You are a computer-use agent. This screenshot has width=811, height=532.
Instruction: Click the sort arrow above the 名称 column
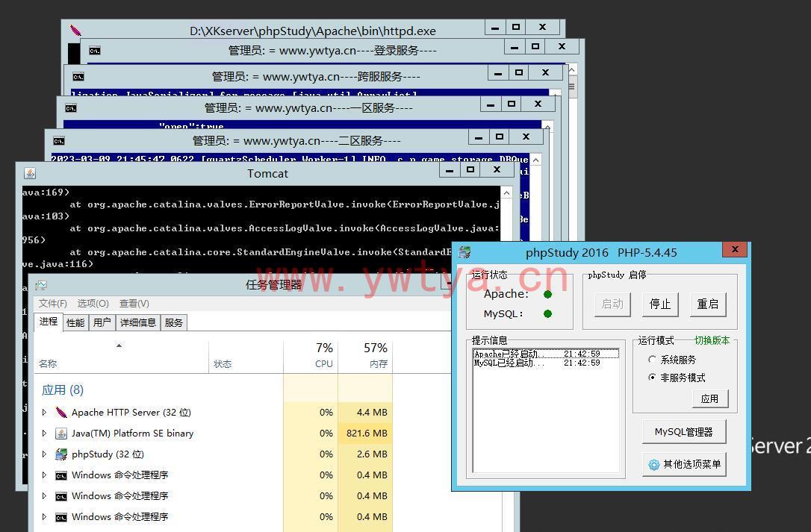coord(119,345)
